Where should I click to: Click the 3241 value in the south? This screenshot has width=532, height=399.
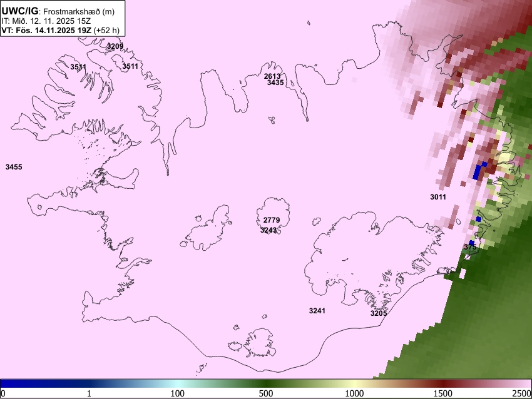[317, 311]
